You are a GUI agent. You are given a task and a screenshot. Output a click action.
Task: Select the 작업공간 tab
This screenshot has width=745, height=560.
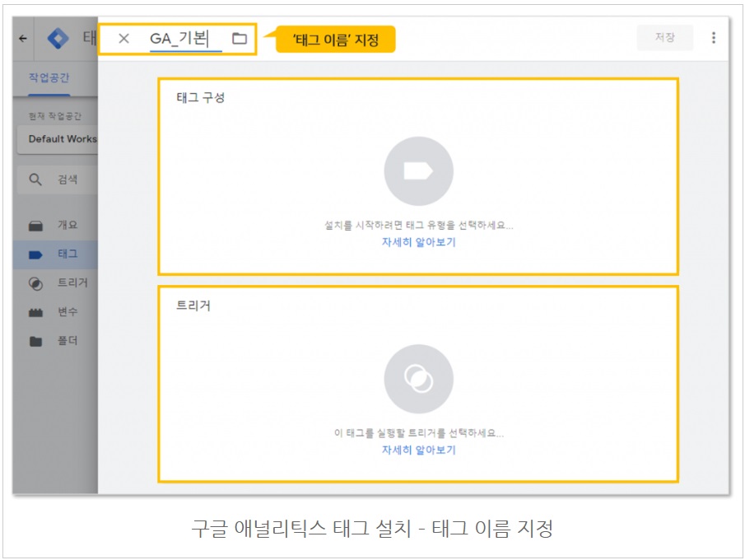point(49,78)
